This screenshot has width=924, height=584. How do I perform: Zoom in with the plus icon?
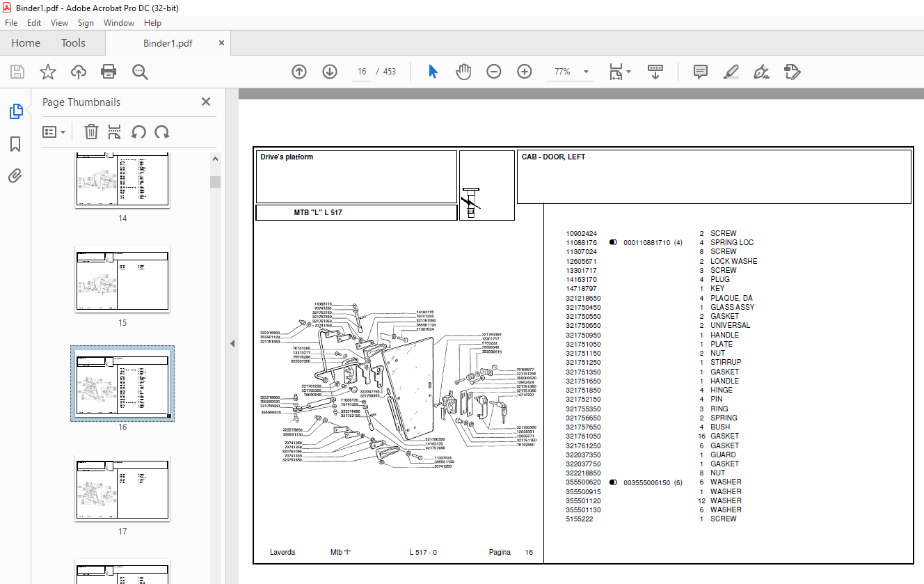525,72
